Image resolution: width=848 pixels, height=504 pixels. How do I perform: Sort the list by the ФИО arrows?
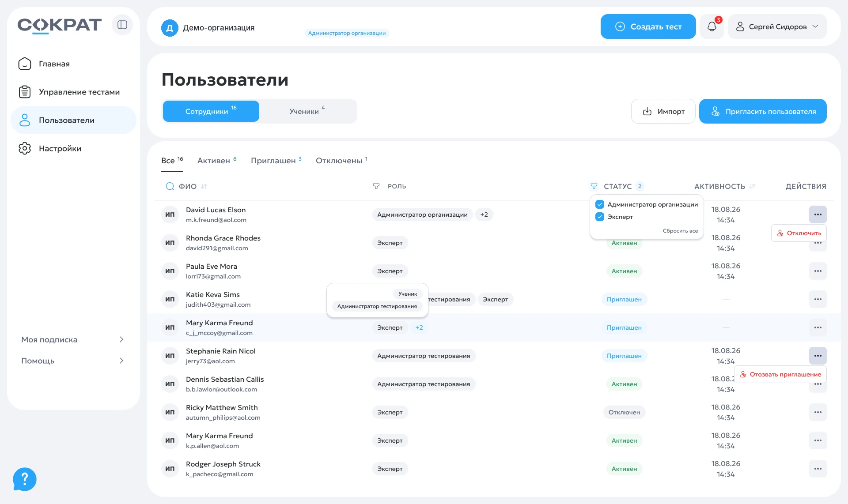204,186
